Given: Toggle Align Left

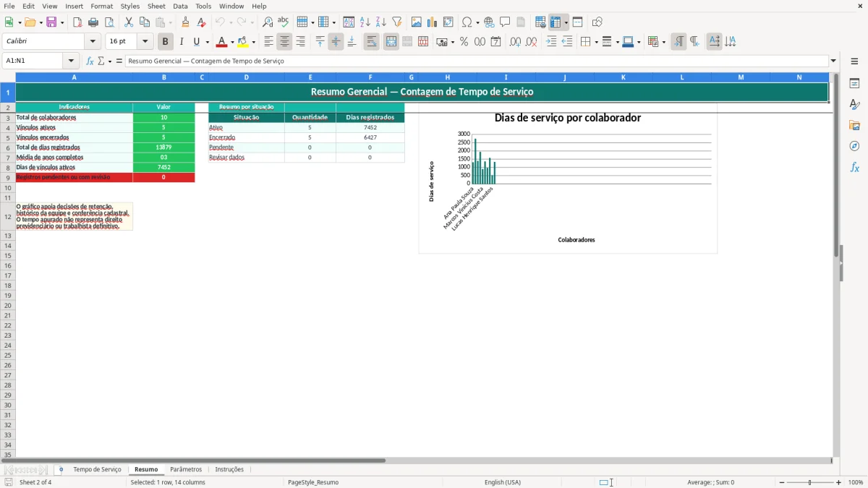Looking at the screenshot, I should click(x=268, y=42).
